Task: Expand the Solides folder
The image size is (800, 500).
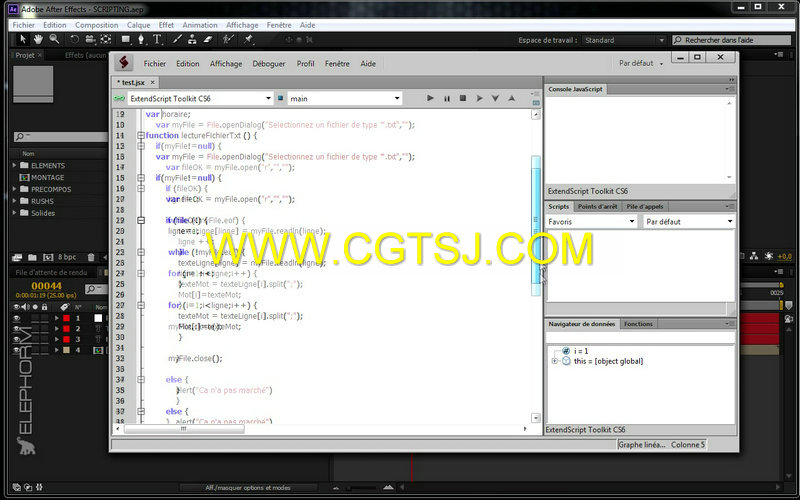Action: pyautogui.click(x=14, y=213)
